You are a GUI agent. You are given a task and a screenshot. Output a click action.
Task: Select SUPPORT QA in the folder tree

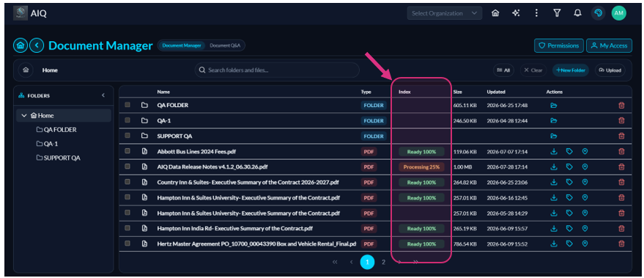click(58, 158)
